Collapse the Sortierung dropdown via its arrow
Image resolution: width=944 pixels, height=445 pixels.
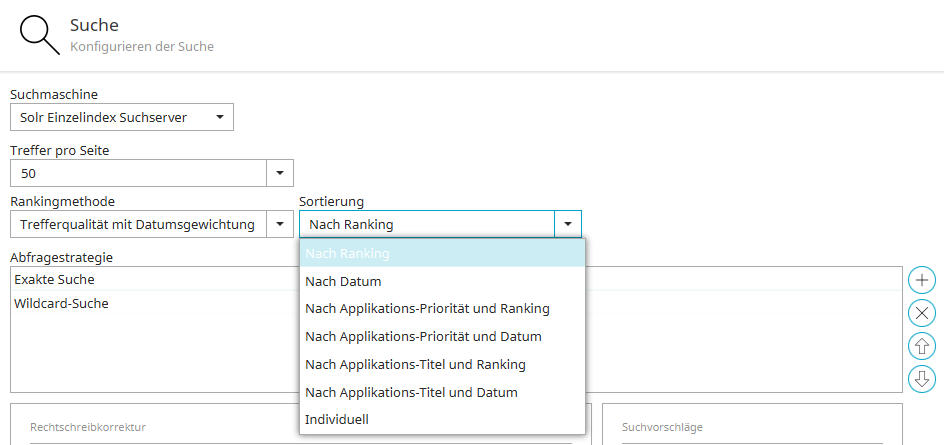(x=567, y=224)
